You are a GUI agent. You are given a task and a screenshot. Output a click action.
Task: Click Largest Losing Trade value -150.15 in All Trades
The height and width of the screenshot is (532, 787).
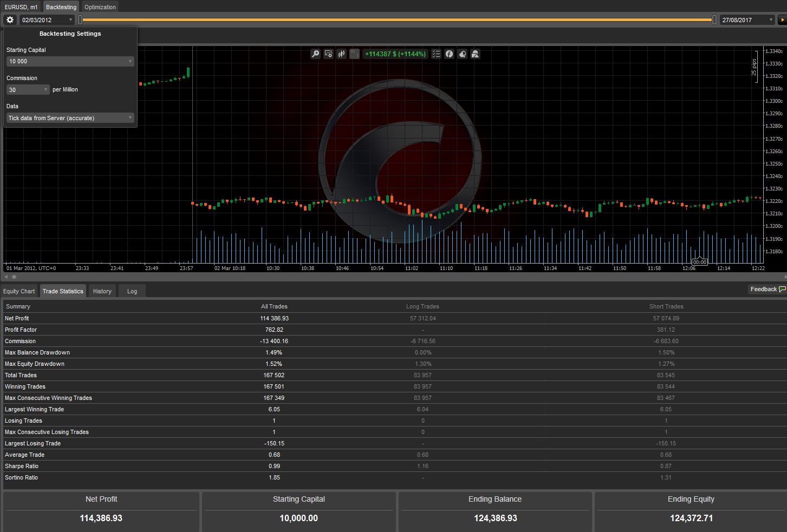274,444
